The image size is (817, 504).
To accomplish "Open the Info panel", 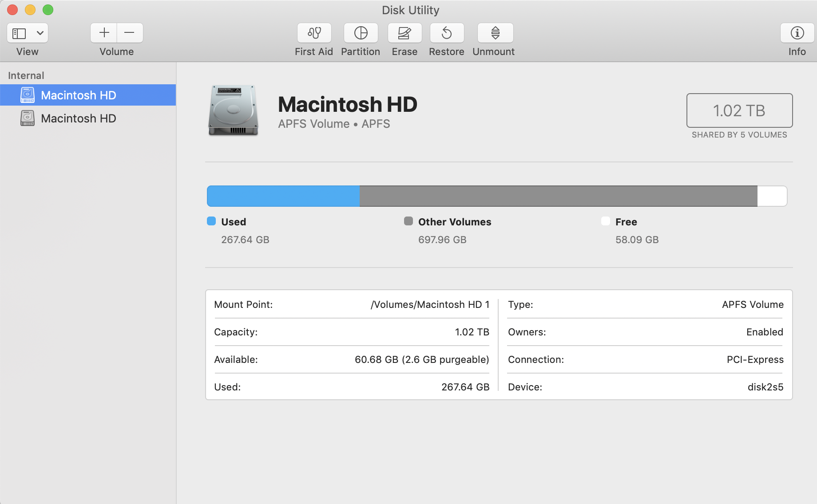I will coord(797,33).
